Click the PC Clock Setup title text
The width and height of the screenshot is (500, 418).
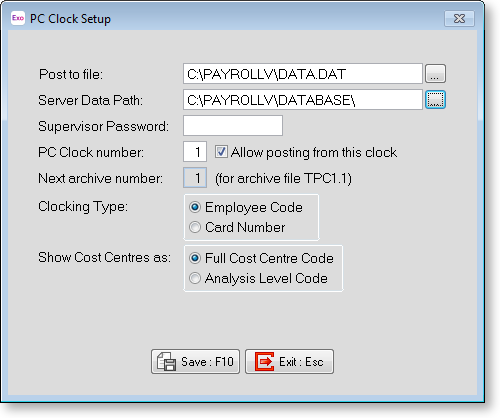pyautogui.click(x=70, y=19)
